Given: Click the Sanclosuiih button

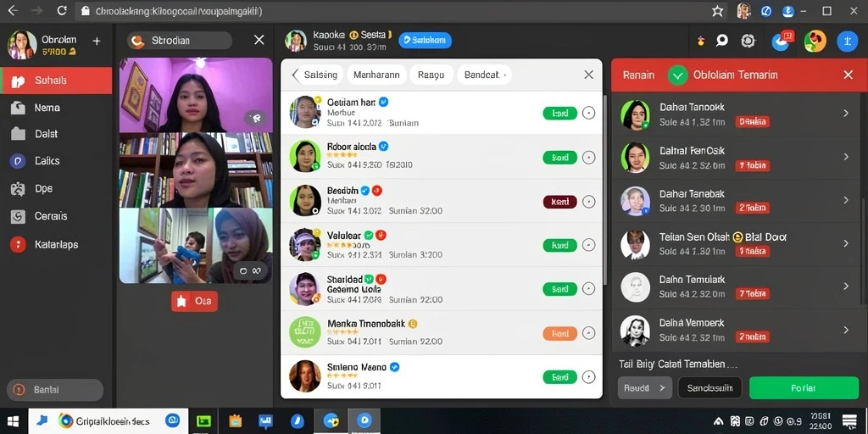Looking at the screenshot, I should click(x=709, y=388).
